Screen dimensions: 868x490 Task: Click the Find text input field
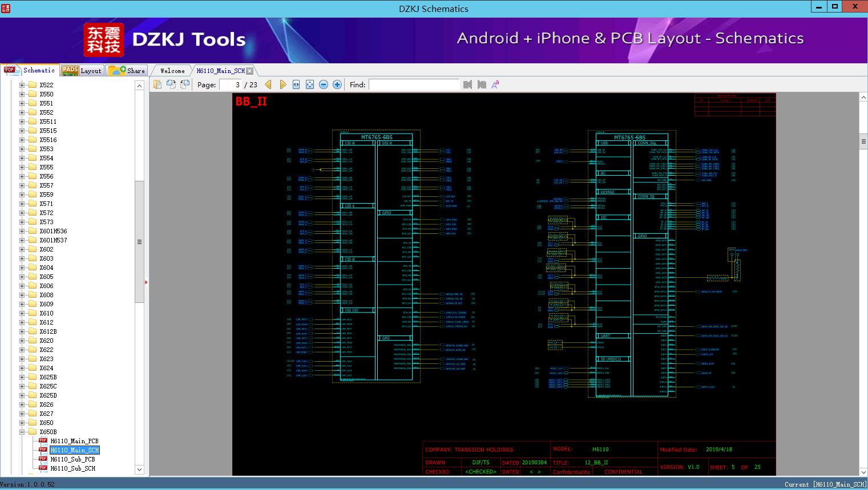coord(414,84)
